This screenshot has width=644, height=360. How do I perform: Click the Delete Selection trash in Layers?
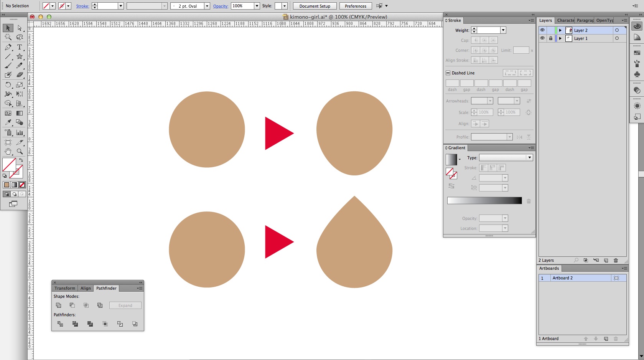(x=616, y=260)
